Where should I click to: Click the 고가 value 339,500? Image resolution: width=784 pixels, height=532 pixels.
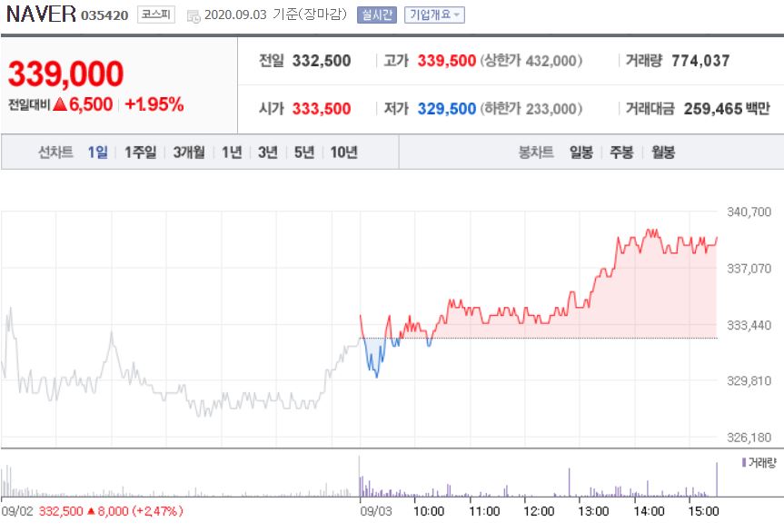point(446,61)
